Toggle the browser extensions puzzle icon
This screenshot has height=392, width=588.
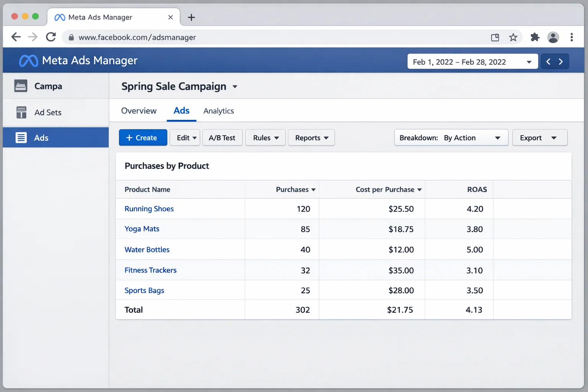click(534, 37)
